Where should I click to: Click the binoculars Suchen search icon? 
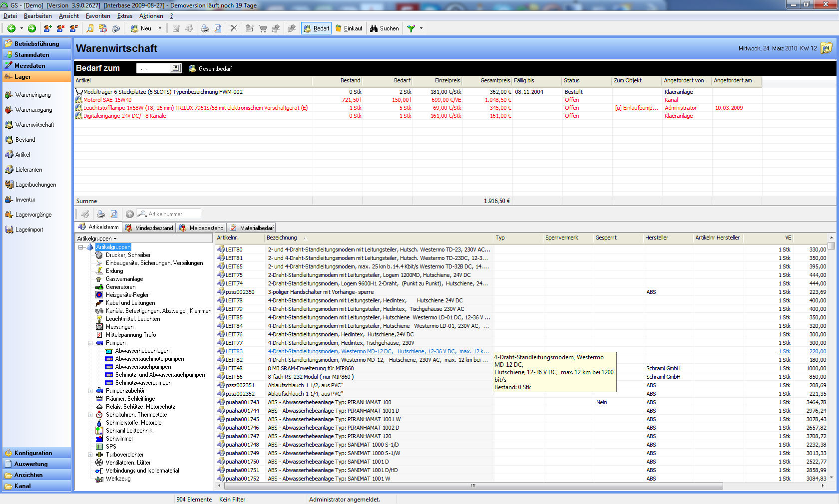[374, 28]
